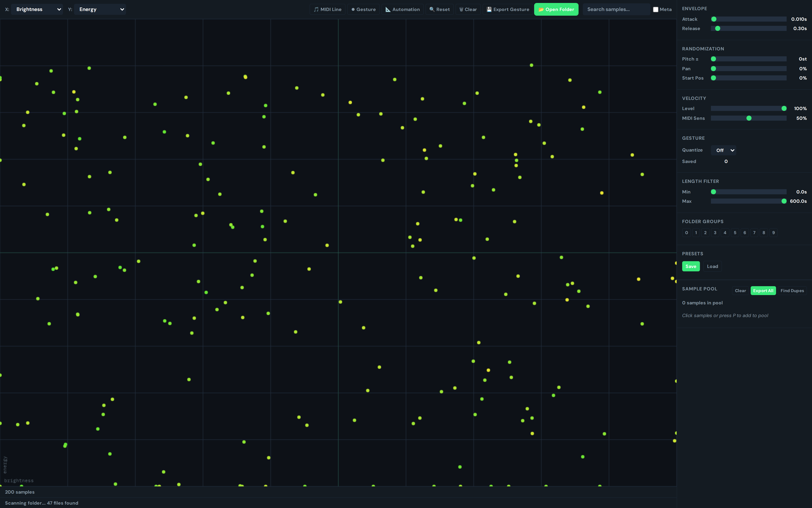Viewport: 812px width, 508px height.
Task: Click Export Gesture button
Action: (508, 9)
